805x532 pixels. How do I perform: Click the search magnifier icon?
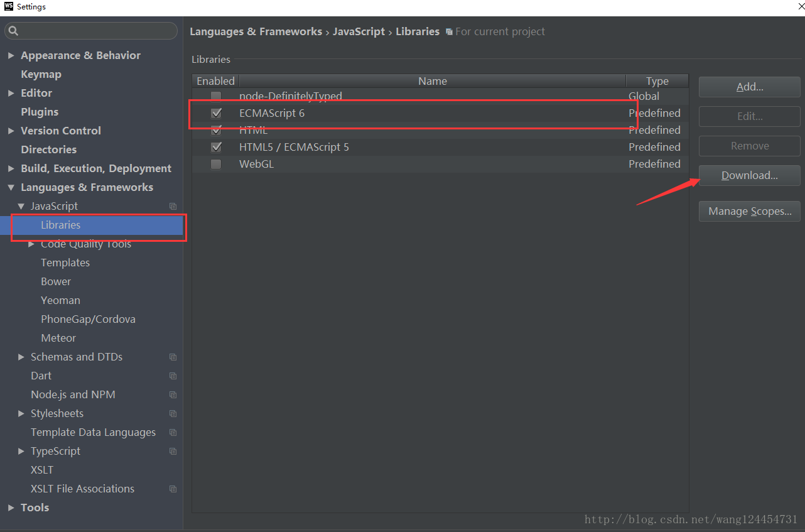click(13, 31)
